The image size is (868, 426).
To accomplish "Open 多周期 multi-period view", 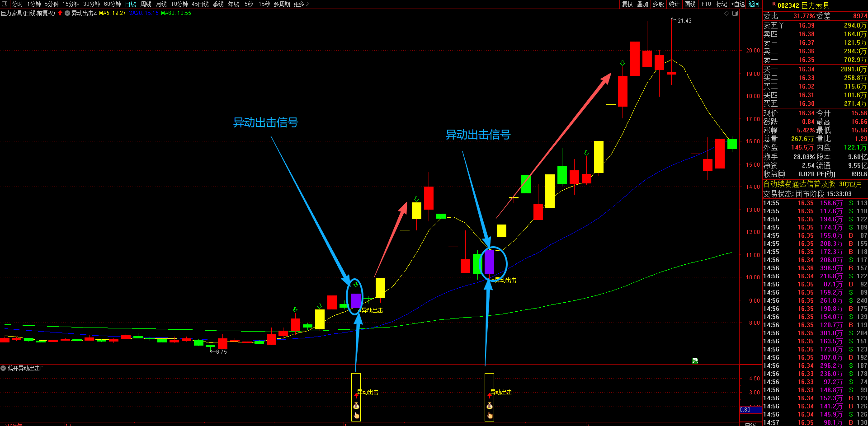I will point(282,4).
